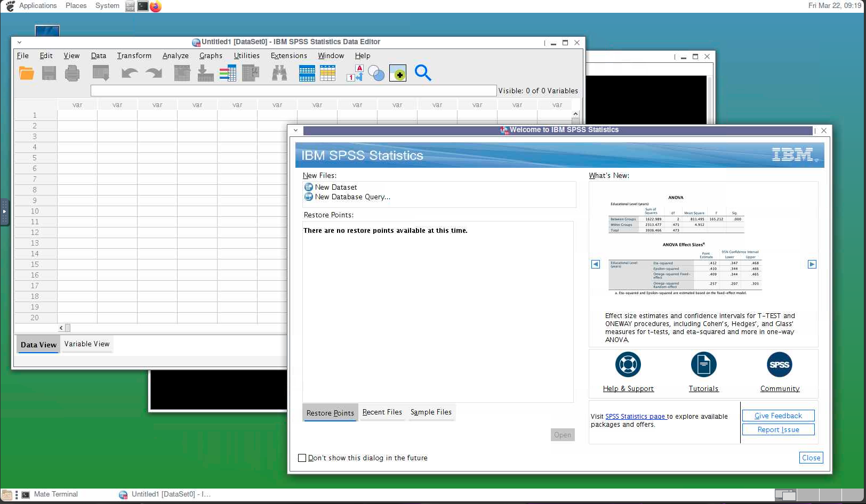Click the Find binoculars icon
This screenshot has width=866, height=504.
click(x=279, y=73)
